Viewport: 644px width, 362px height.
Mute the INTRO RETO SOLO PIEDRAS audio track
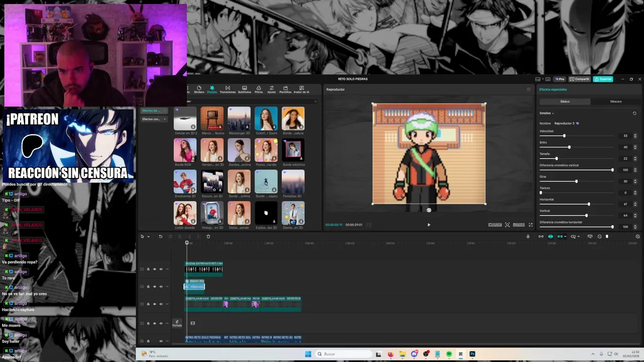pyautogui.click(x=161, y=341)
